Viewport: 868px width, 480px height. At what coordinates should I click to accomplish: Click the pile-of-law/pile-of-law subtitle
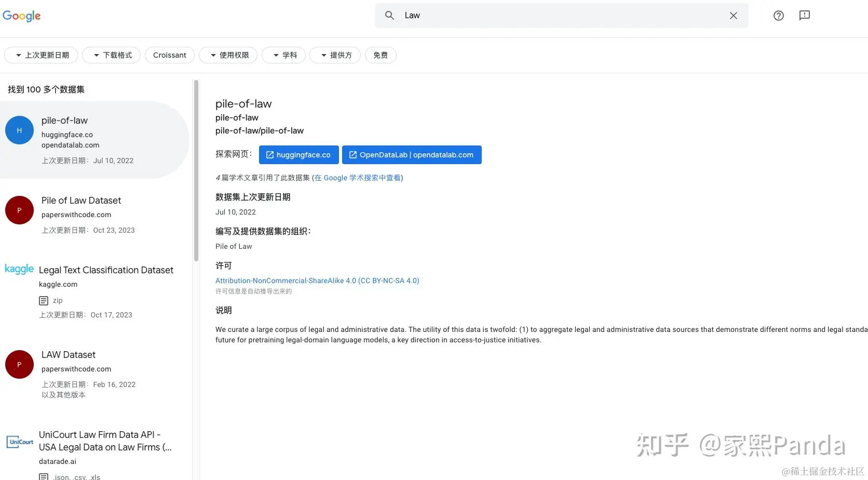click(260, 131)
